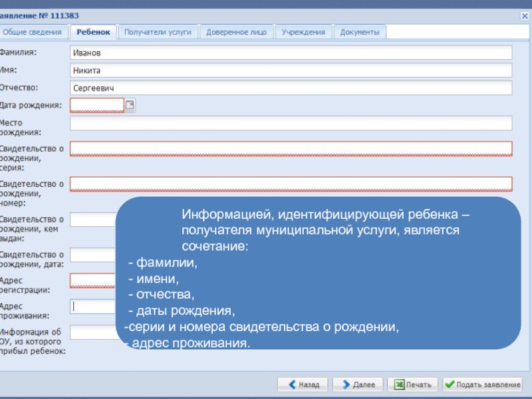Select the Отчество field with Сергеевич

coord(291,88)
